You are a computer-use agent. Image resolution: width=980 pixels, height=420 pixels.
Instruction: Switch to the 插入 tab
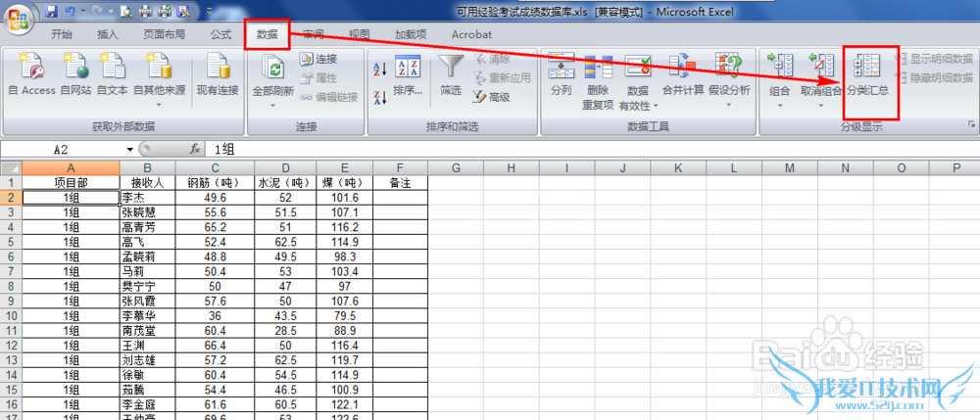(108, 35)
